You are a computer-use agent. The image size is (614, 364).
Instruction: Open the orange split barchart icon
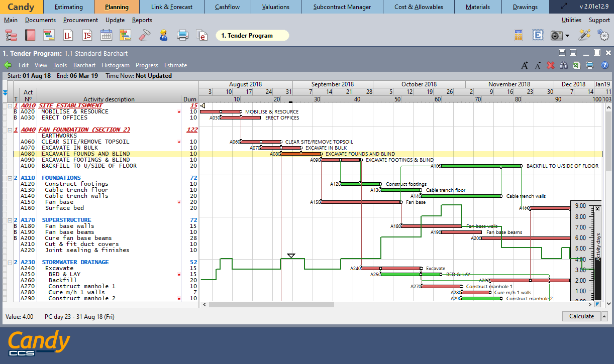pyautogui.click(x=125, y=35)
